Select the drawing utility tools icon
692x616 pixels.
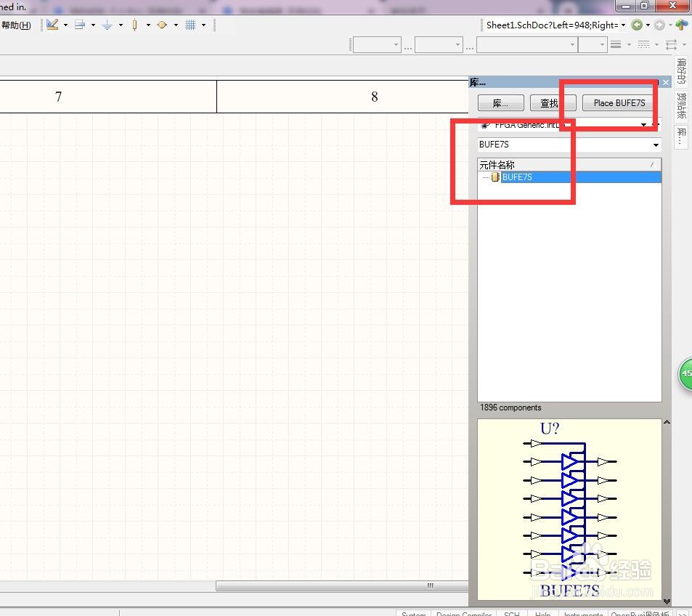[52, 25]
